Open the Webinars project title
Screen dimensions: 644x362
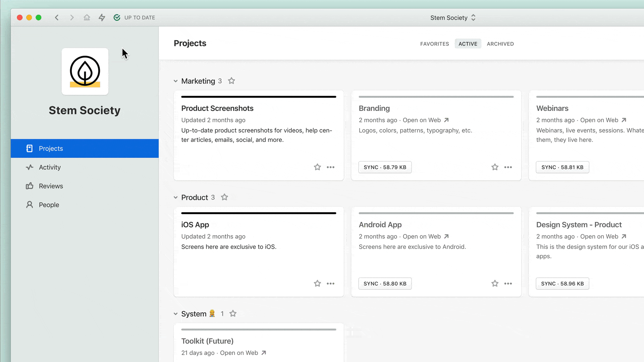click(552, 108)
